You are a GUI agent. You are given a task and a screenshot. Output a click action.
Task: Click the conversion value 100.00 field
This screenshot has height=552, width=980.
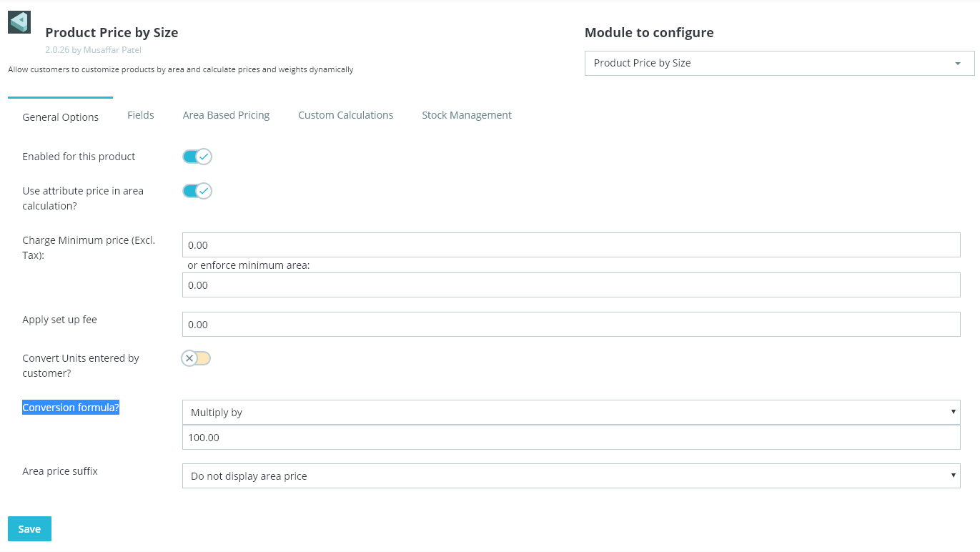(571, 437)
